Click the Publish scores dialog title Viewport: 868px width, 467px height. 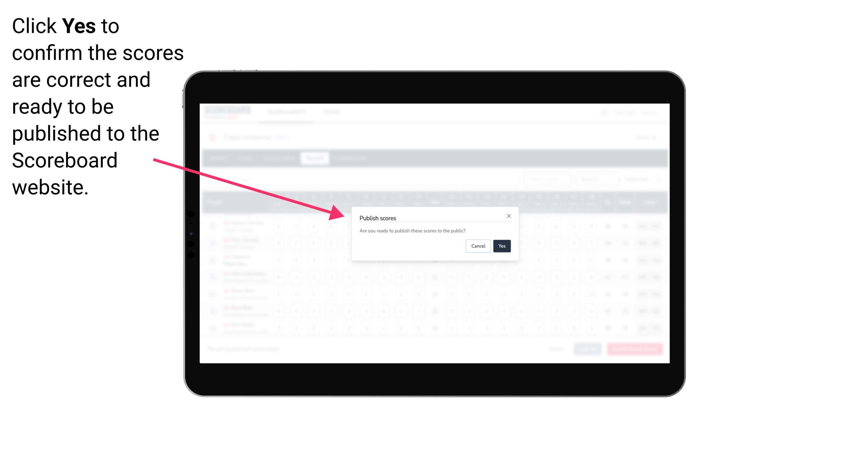point(377,217)
